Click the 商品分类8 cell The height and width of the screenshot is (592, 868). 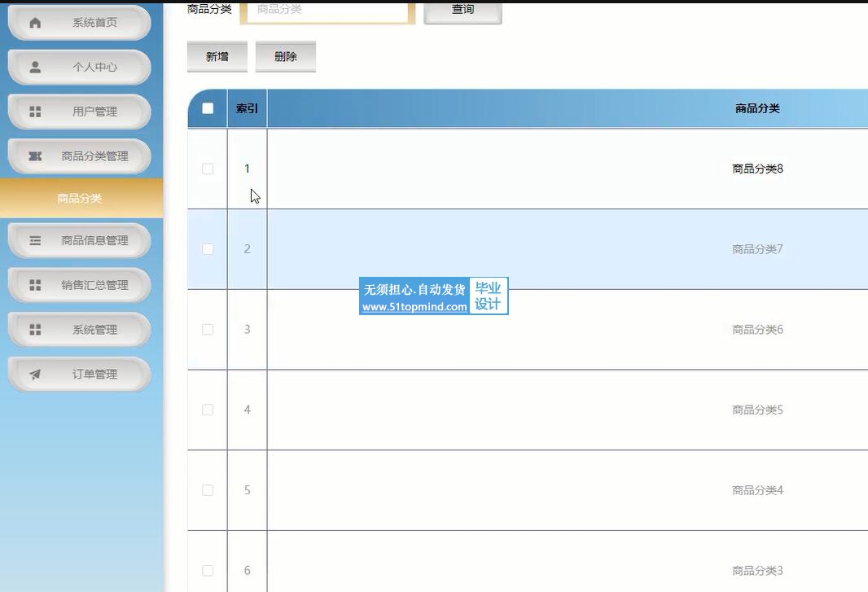coord(757,169)
